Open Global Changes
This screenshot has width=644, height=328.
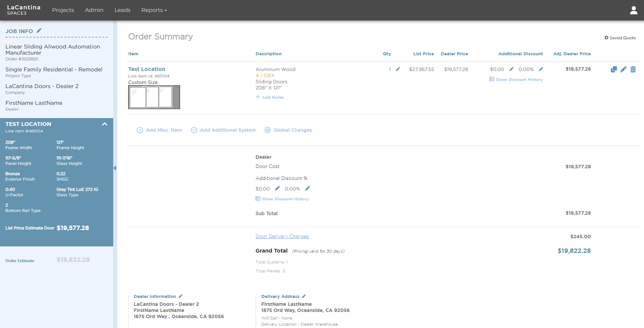pos(288,130)
